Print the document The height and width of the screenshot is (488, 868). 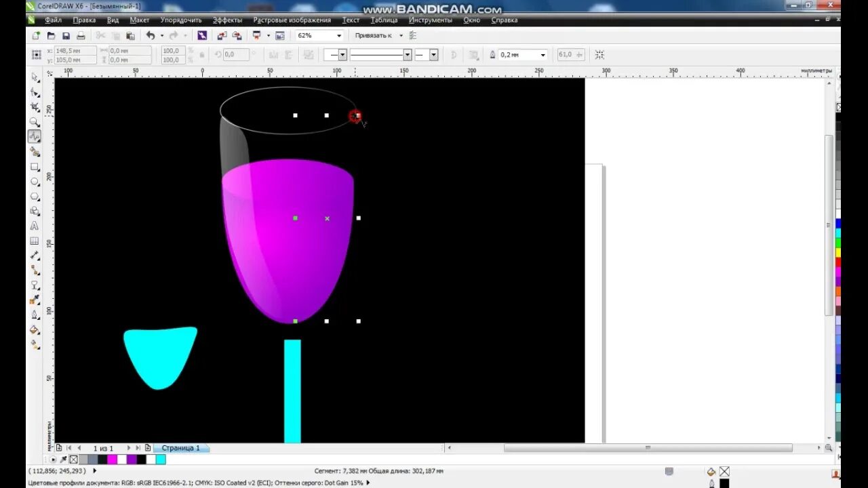(x=81, y=35)
